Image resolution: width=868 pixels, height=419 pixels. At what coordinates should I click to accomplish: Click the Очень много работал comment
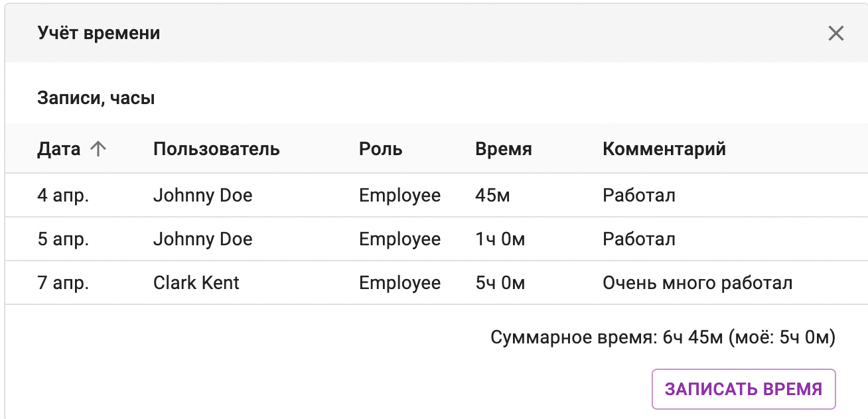697,282
